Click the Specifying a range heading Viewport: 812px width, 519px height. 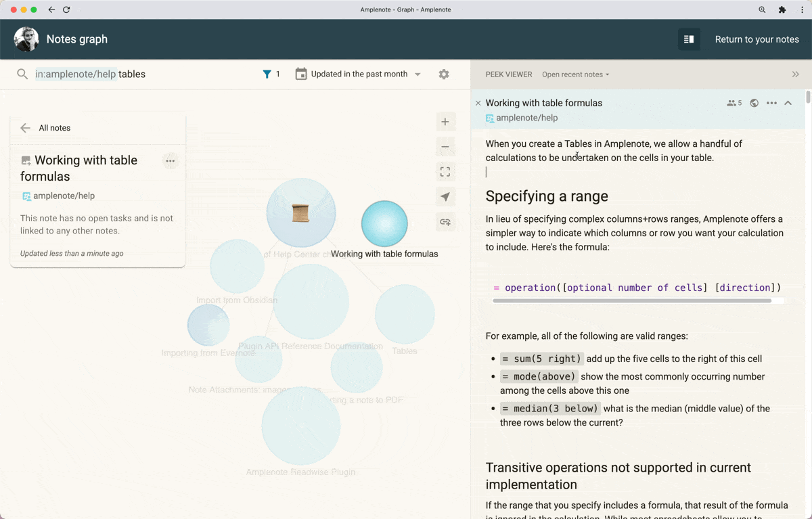pyautogui.click(x=547, y=196)
